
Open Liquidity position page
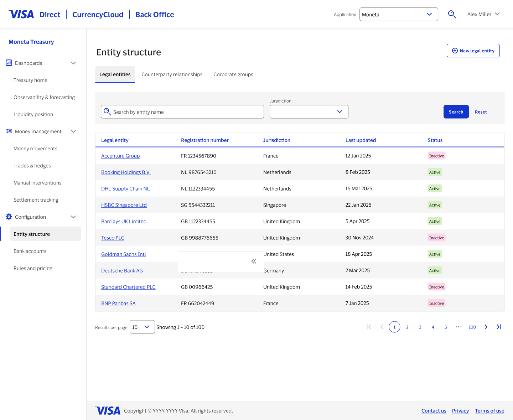pyautogui.click(x=33, y=114)
